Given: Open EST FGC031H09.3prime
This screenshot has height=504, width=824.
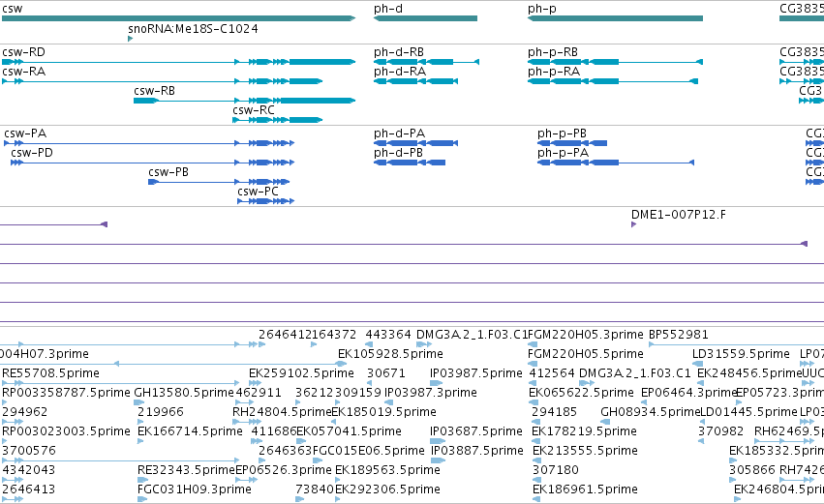Looking at the screenshot, I should pos(195,489).
